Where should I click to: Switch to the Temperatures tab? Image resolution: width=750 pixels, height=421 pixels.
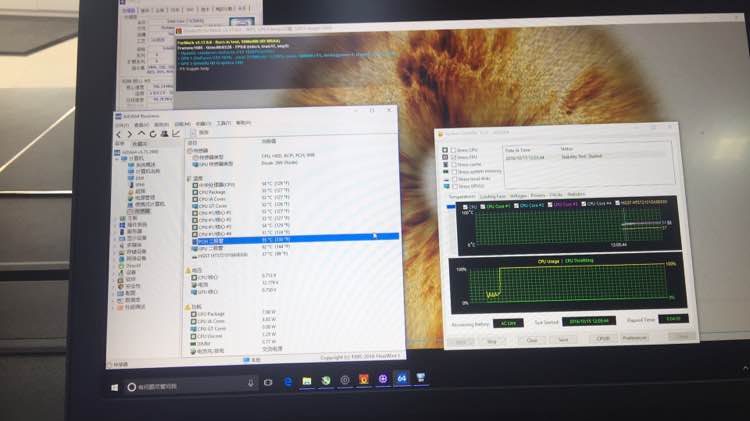[x=462, y=197]
